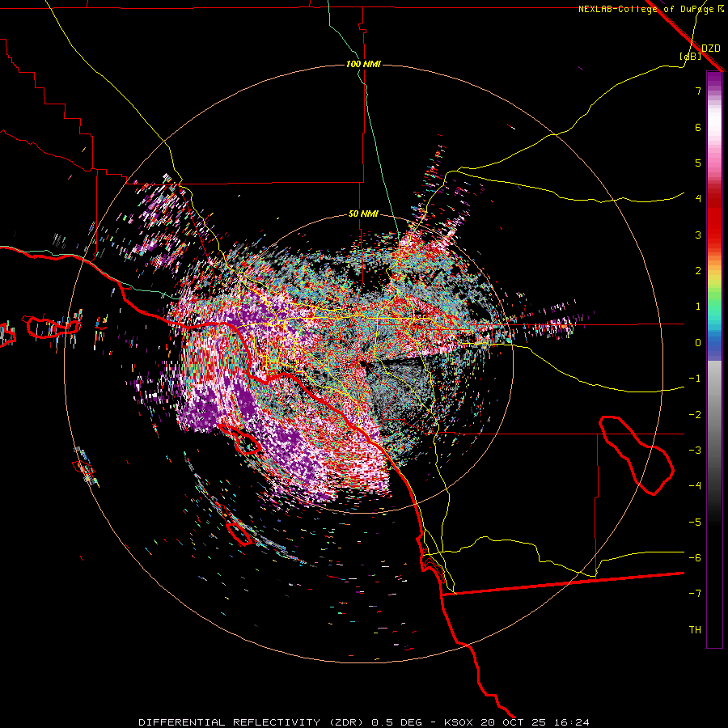Click the '20 OCT 25 16:24' timestamp
The width and height of the screenshot is (728, 728).
(534, 722)
